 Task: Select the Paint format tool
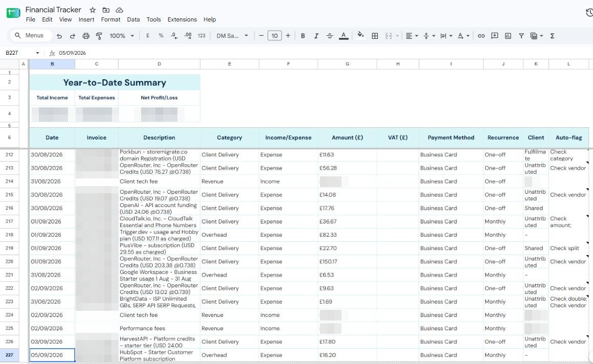[99, 36]
